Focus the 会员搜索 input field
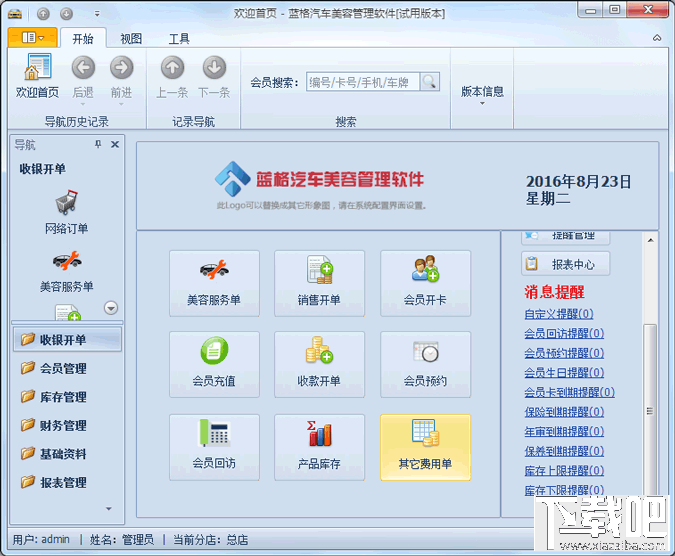 [x=363, y=81]
